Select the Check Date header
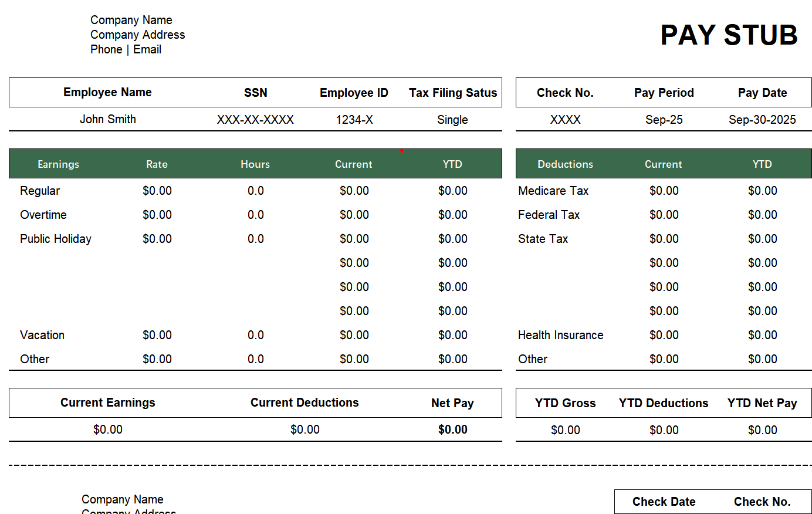Image resolution: width=812 pixels, height=514 pixels. coord(664,502)
